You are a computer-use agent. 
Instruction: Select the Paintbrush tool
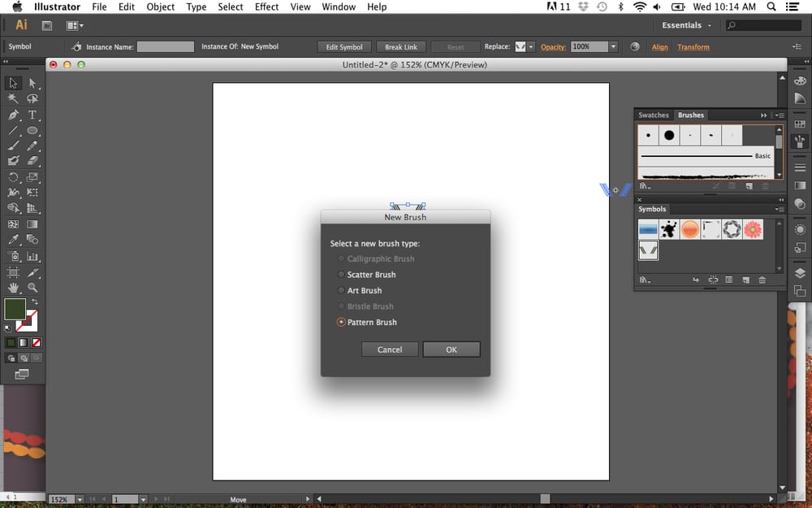click(x=13, y=145)
